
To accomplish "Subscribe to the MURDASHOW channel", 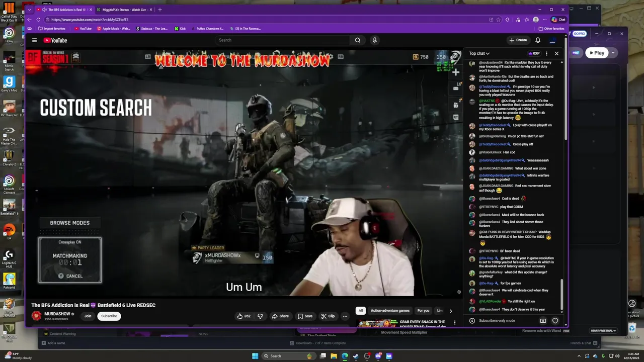I will [109, 316].
